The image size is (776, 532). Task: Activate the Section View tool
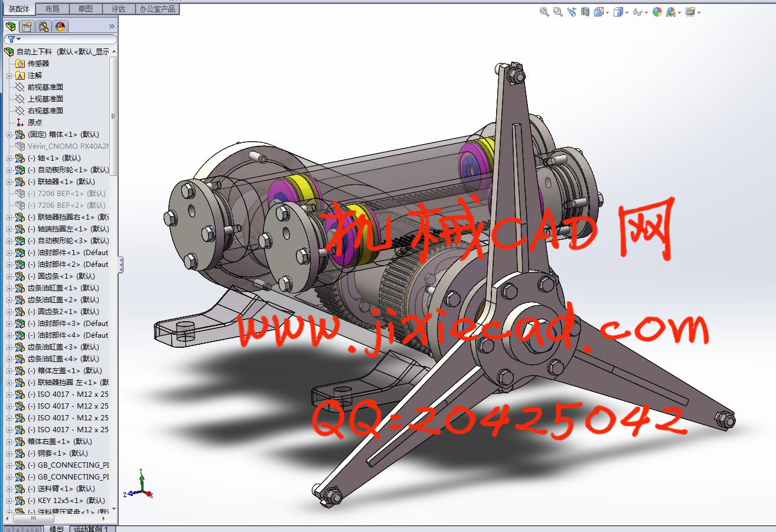tap(585, 12)
